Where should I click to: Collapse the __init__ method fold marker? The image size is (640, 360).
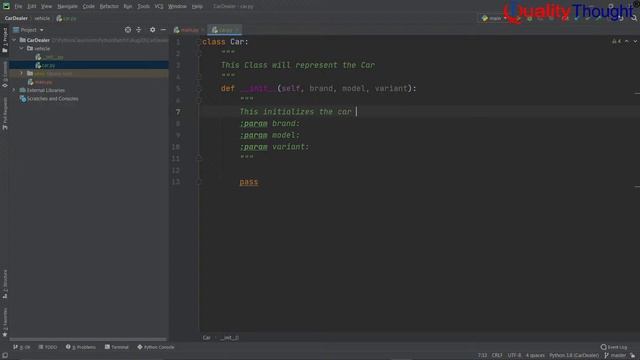199,89
